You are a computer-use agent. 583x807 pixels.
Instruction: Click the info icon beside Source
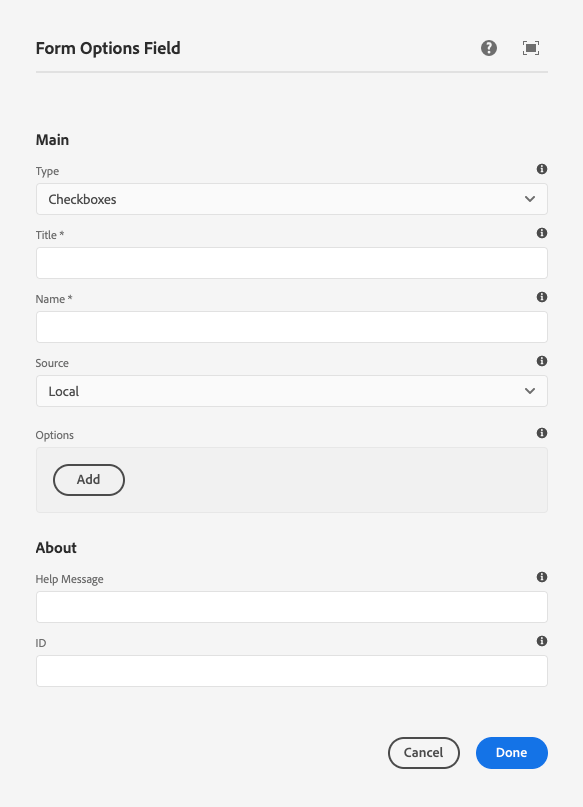coord(541,361)
